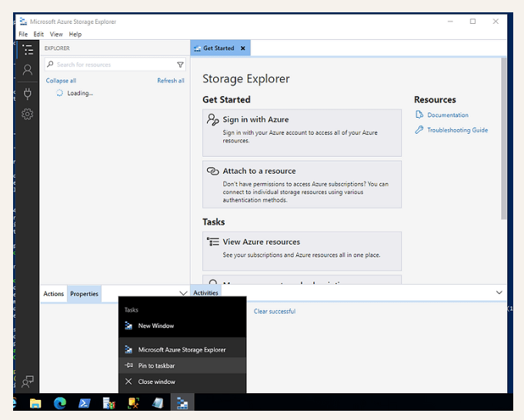The height and width of the screenshot is (420, 524).
Task: Click the pin icon beside Pin to taskbar
Action: [128, 365]
